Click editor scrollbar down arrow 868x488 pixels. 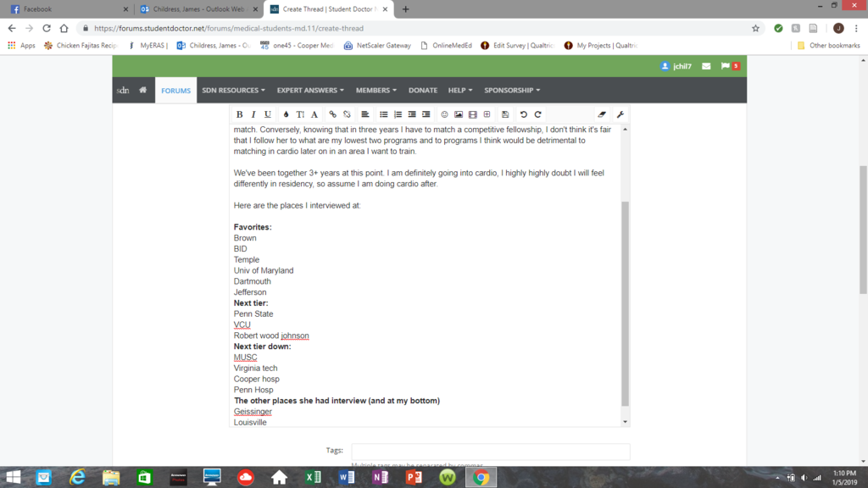click(x=625, y=422)
